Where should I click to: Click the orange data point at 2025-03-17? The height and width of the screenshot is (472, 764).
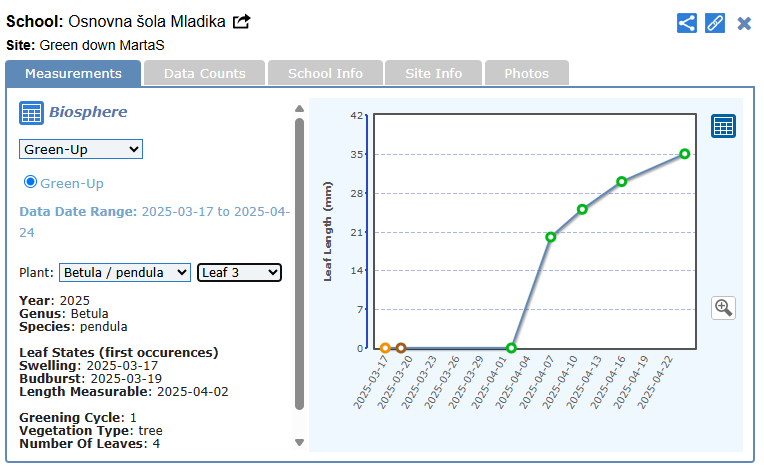pos(385,348)
